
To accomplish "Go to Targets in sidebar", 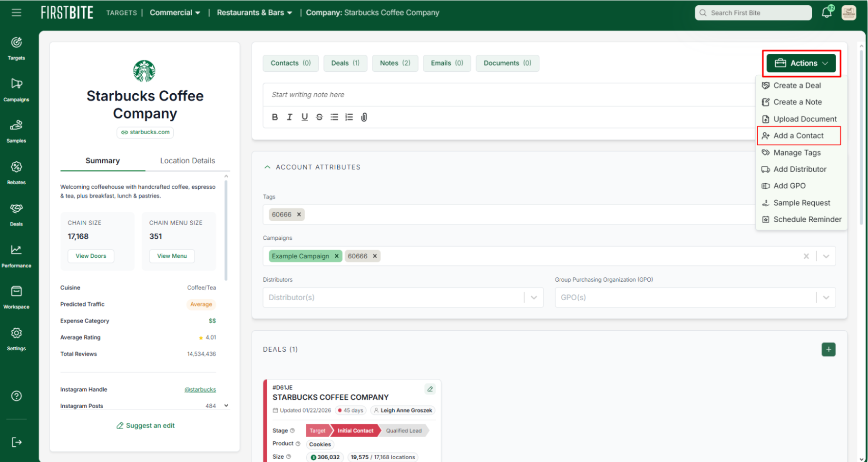I will pyautogui.click(x=17, y=49).
